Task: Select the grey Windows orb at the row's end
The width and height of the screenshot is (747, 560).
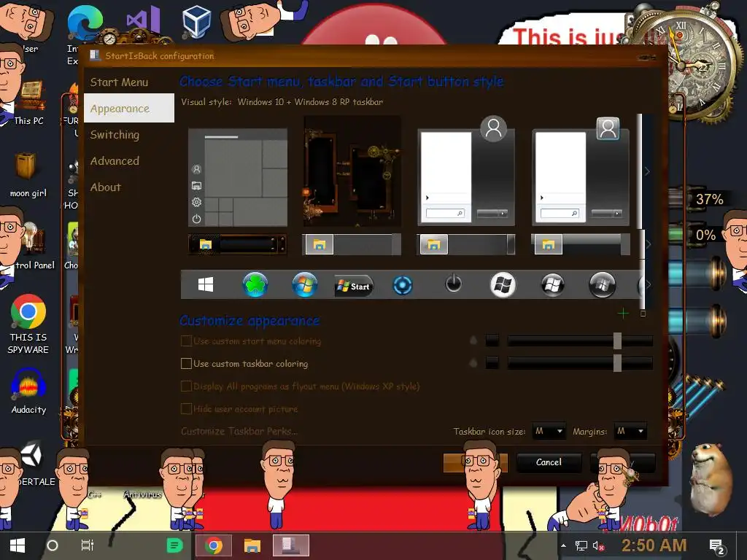Action: coord(602,285)
